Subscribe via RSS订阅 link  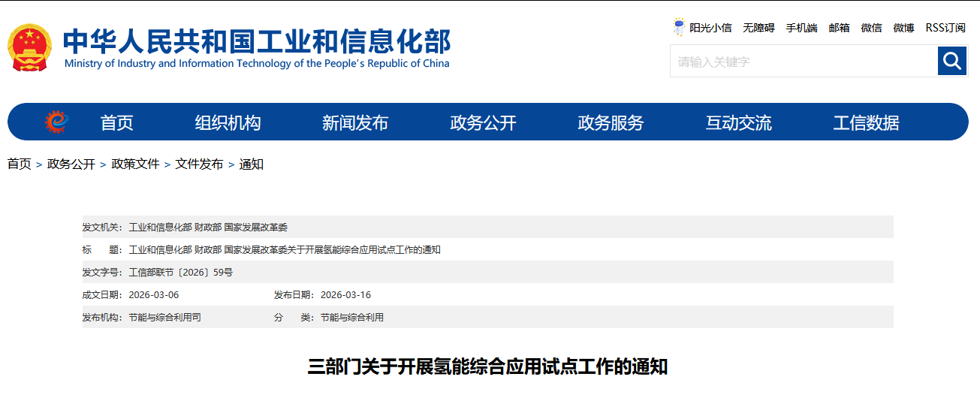click(x=945, y=28)
